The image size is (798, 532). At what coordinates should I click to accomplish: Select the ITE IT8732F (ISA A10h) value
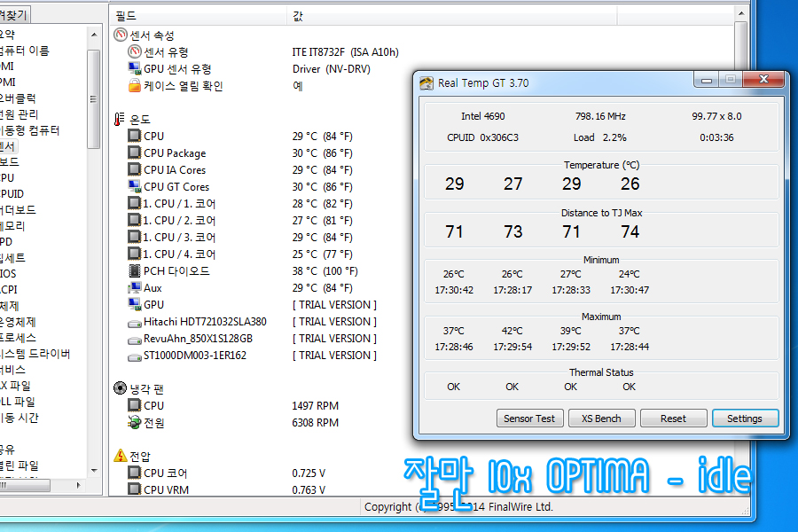click(346, 52)
